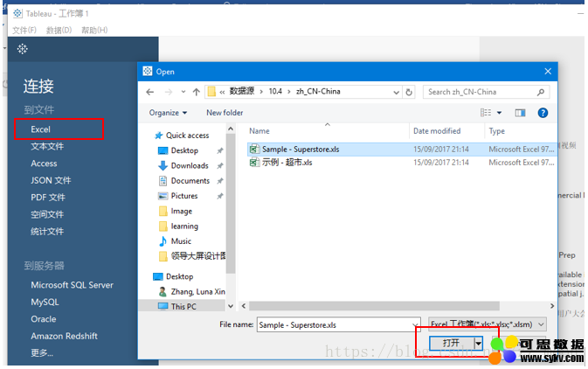Open Image folder in navigation pane

[182, 212]
